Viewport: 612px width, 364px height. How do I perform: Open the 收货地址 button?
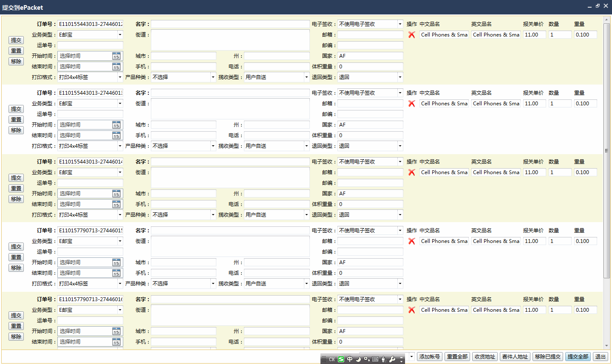tap(485, 357)
